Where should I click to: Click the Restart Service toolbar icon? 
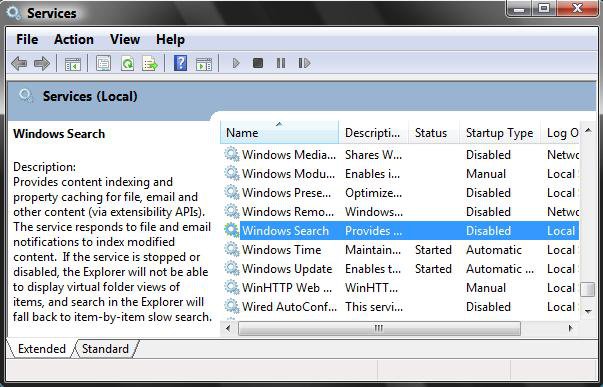click(304, 63)
